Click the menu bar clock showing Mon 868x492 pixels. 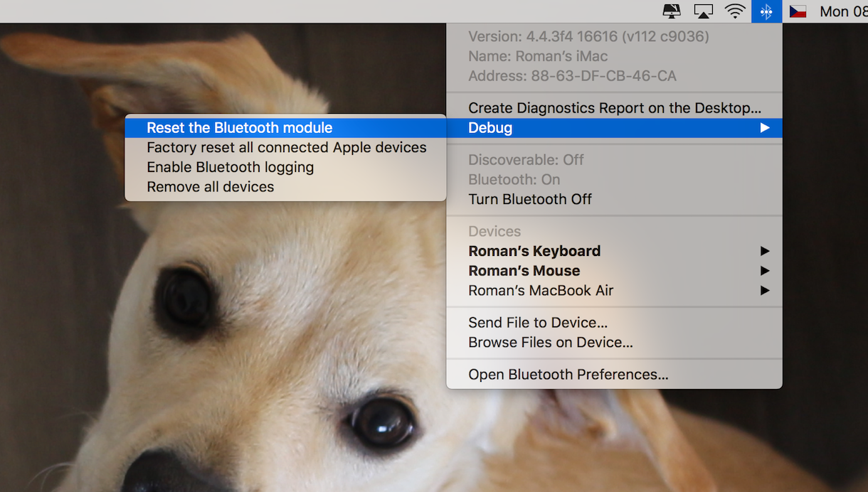point(843,11)
